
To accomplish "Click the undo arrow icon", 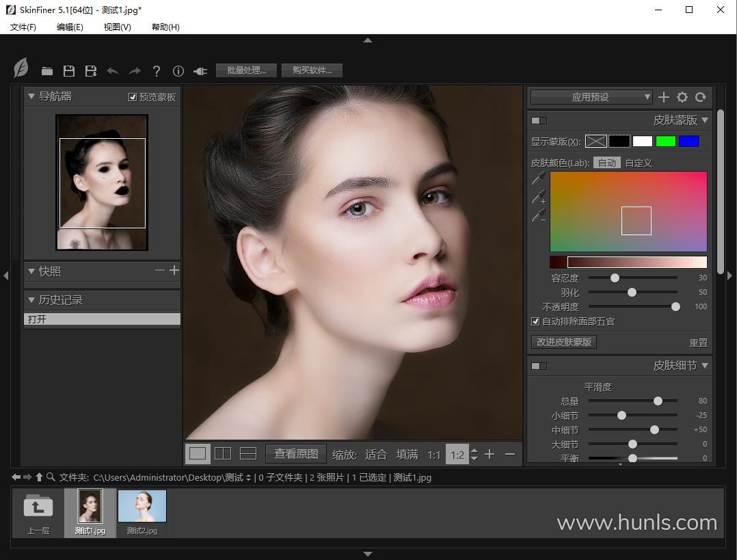I will click(113, 71).
